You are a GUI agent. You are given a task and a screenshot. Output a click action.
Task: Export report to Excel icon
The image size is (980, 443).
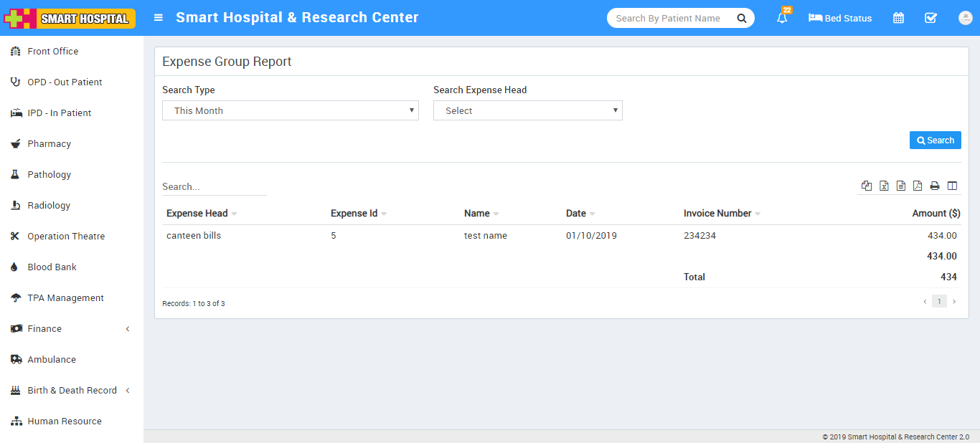tap(884, 186)
